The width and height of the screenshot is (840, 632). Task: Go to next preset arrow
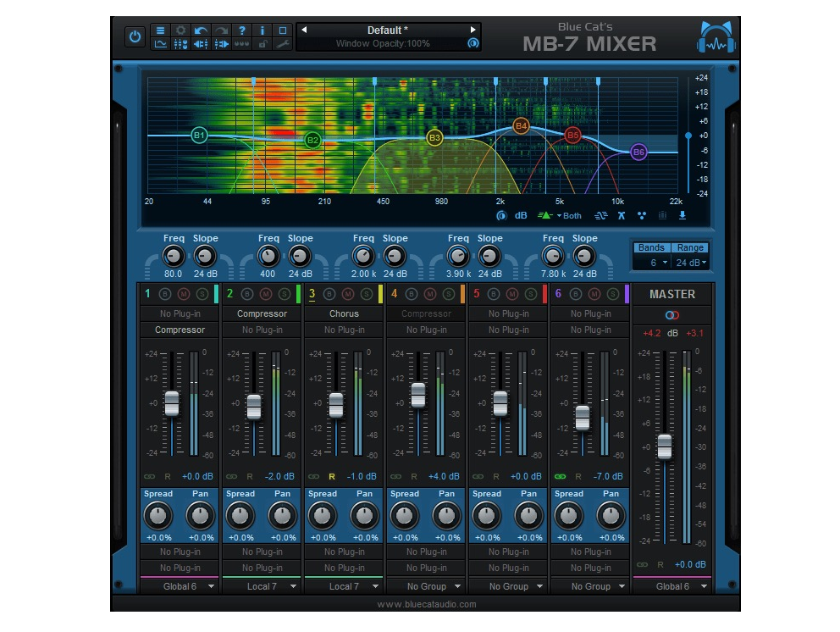(x=472, y=30)
